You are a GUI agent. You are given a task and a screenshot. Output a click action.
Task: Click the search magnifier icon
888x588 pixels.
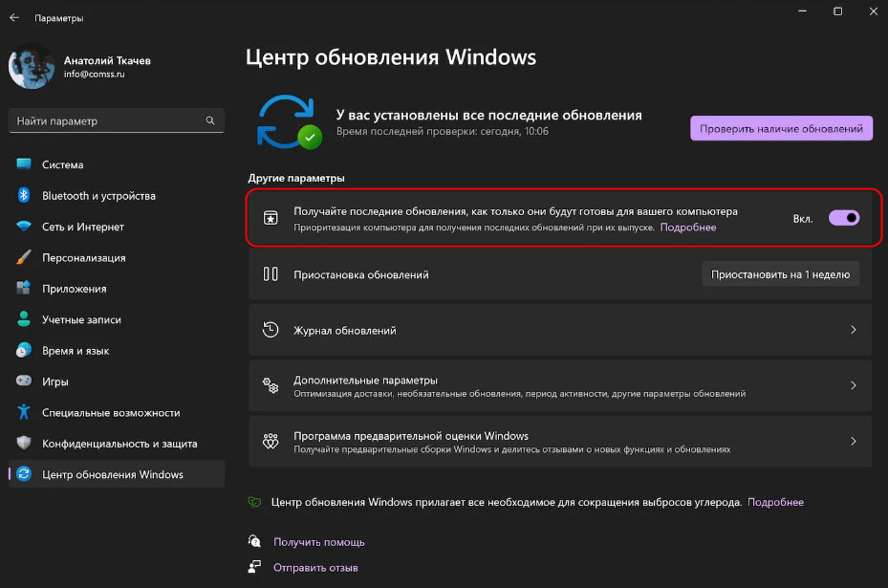210,120
